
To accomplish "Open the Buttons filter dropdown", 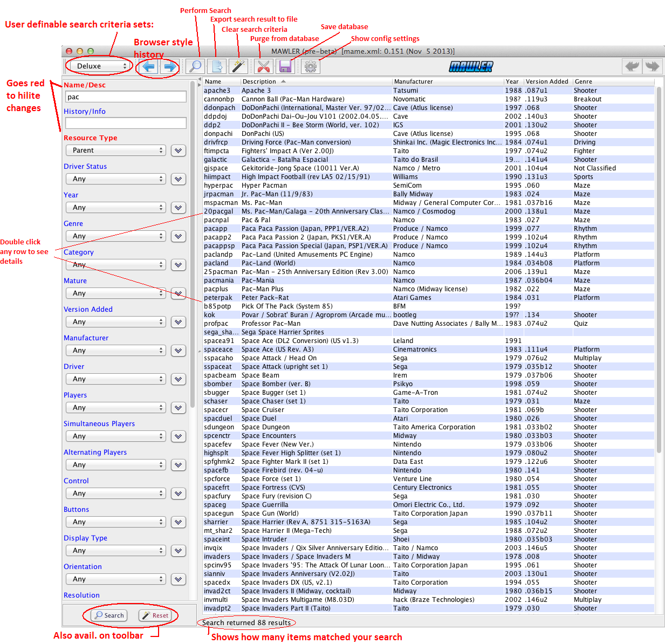I will click(x=115, y=522).
